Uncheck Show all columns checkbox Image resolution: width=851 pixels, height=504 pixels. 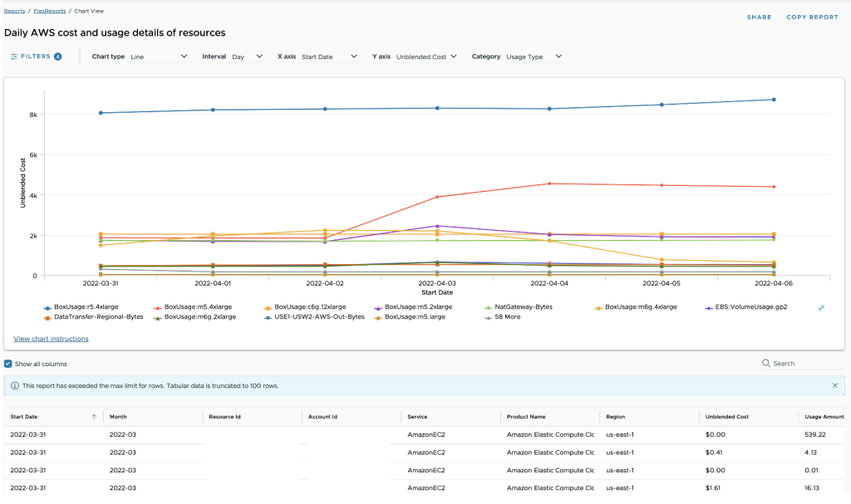(x=8, y=364)
